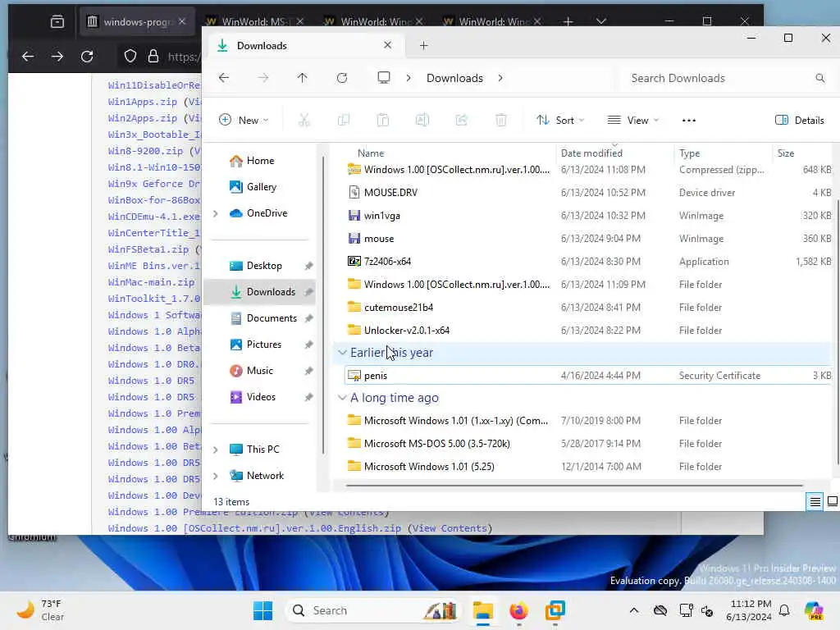Click the Win8-9200.zip link in browser
This screenshot has width=840, height=630.
coord(145,151)
